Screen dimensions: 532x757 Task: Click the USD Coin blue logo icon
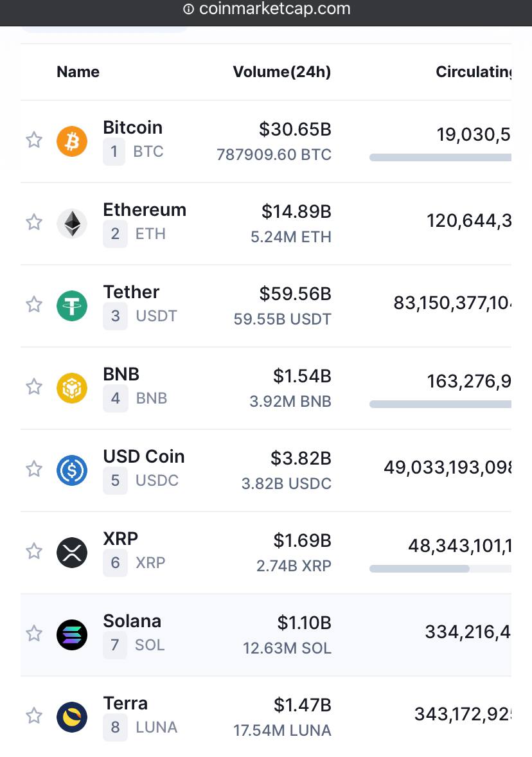pyautogui.click(x=72, y=470)
